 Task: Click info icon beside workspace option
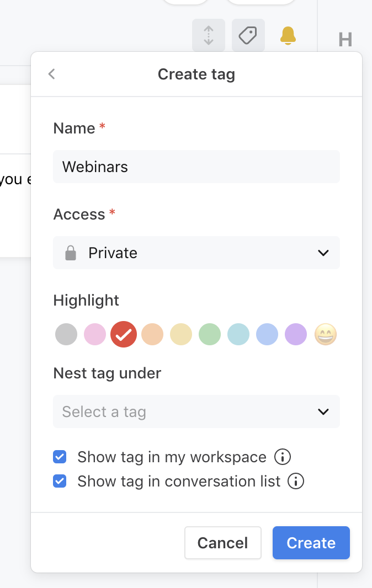tap(283, 457)
